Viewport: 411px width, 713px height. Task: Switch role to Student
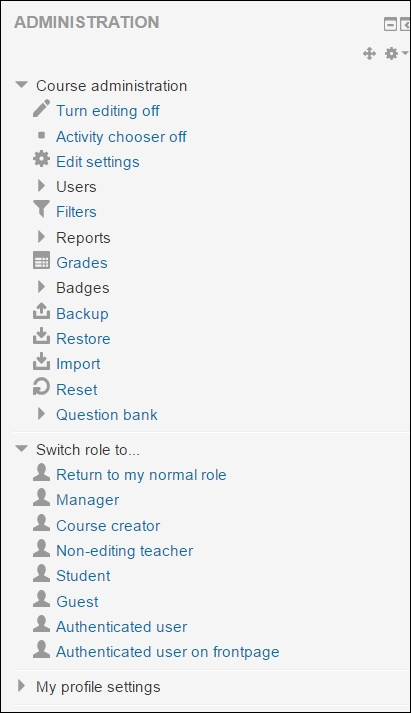(83, 576)
